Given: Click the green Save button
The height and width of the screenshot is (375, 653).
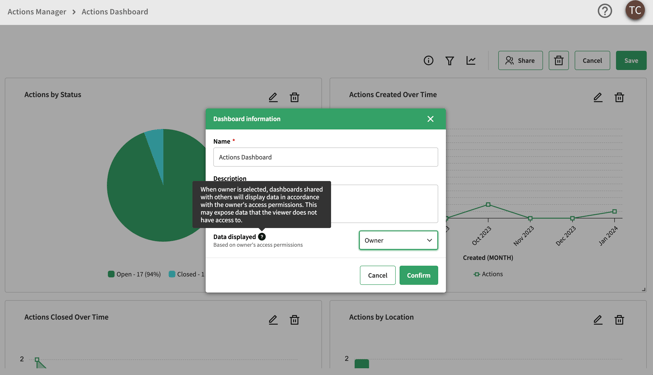Looking at the screenshot, I should [x=631, y=60].
